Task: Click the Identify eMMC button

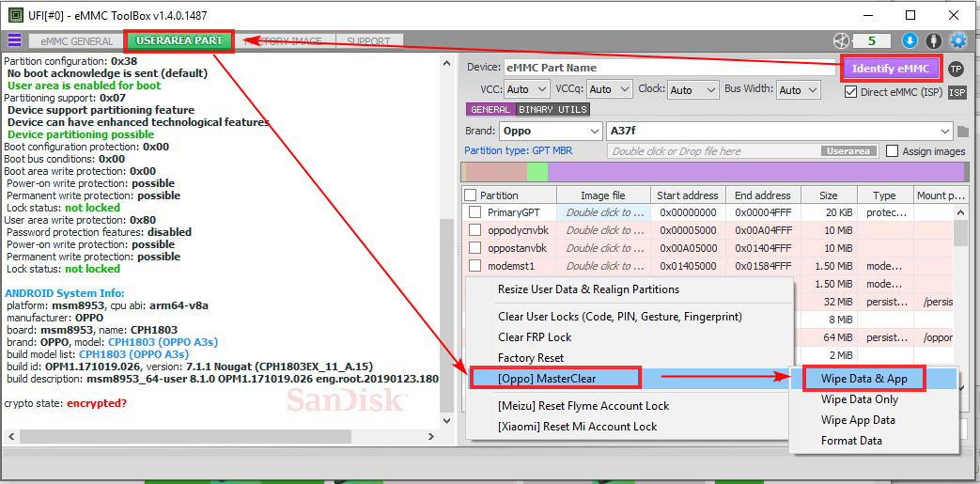Action: (x=891, y=69)
